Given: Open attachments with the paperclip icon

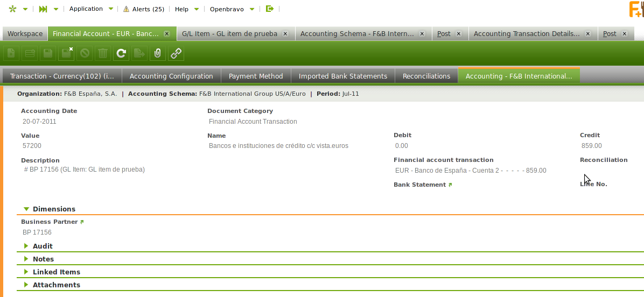Looking at the screenshot, I should point(158,53).
